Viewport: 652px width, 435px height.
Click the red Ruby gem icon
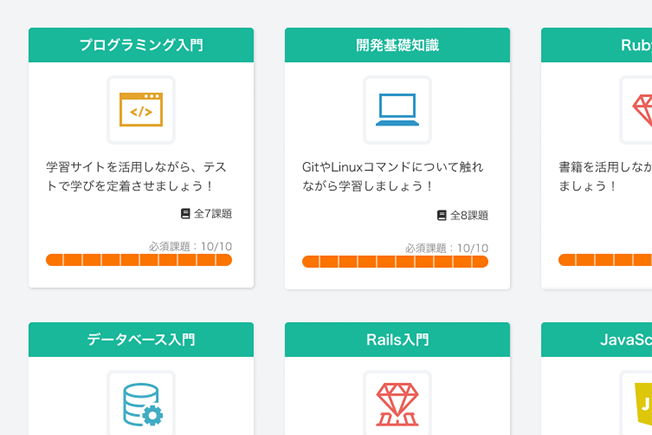(642, 110)
